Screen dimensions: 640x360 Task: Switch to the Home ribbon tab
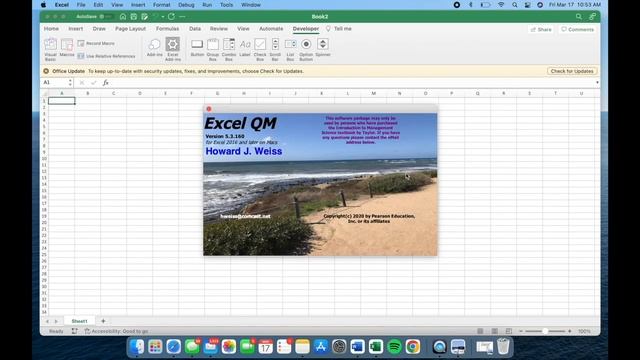pyautogui.click(x=51, y=29)
